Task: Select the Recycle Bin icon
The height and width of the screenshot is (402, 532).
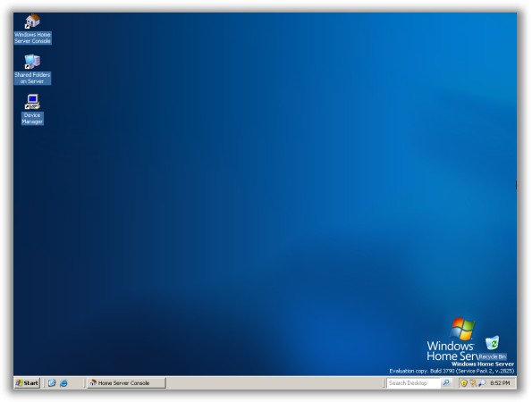Action: coord(493,348)
